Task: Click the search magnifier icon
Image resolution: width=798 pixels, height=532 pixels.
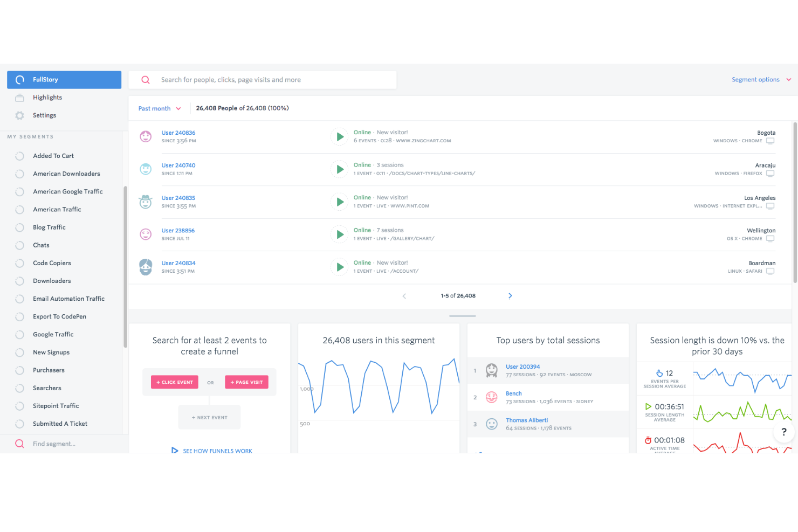Action: click(x=145, y=79)
